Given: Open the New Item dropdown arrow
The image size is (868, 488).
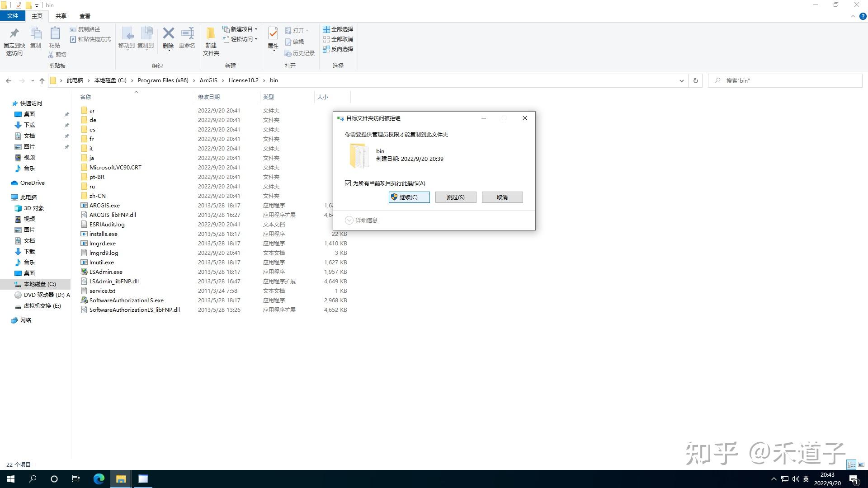Looking at the screenshot, I should click(256, 29).
